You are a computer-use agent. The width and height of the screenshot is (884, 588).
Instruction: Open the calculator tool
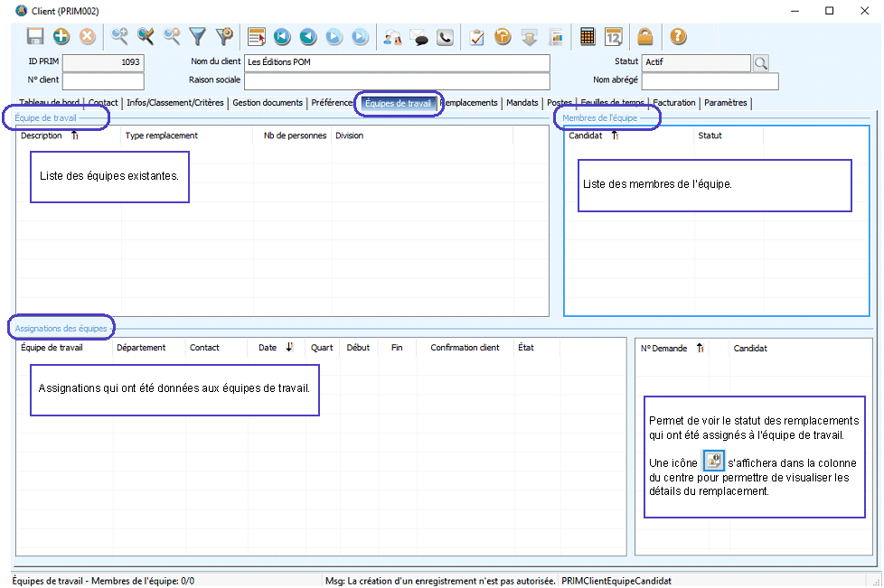(x=588, y=37)
